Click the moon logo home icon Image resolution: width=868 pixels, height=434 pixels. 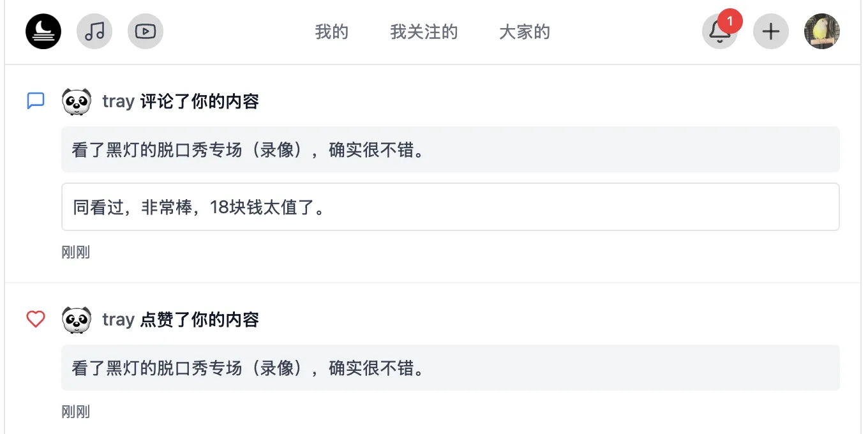coord(43,31)
